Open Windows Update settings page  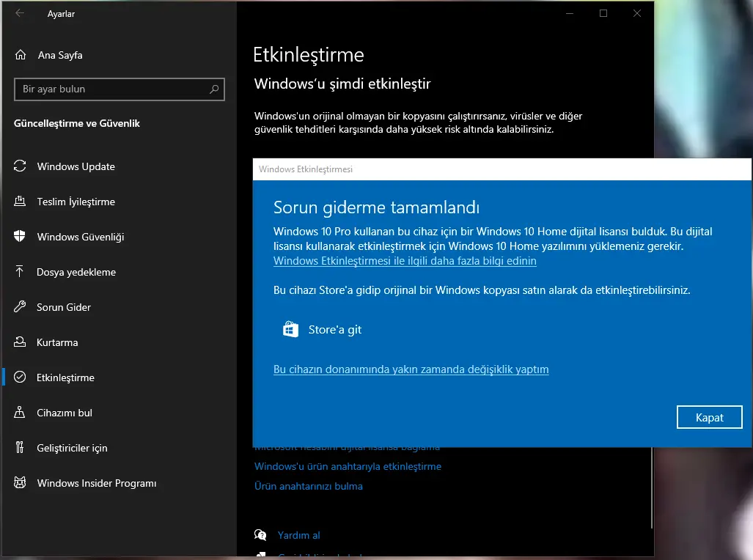click(x=120, y=166)
